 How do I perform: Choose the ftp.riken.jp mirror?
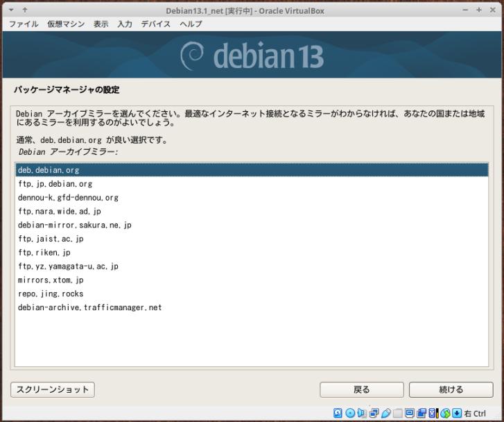[x=252, y=253]
